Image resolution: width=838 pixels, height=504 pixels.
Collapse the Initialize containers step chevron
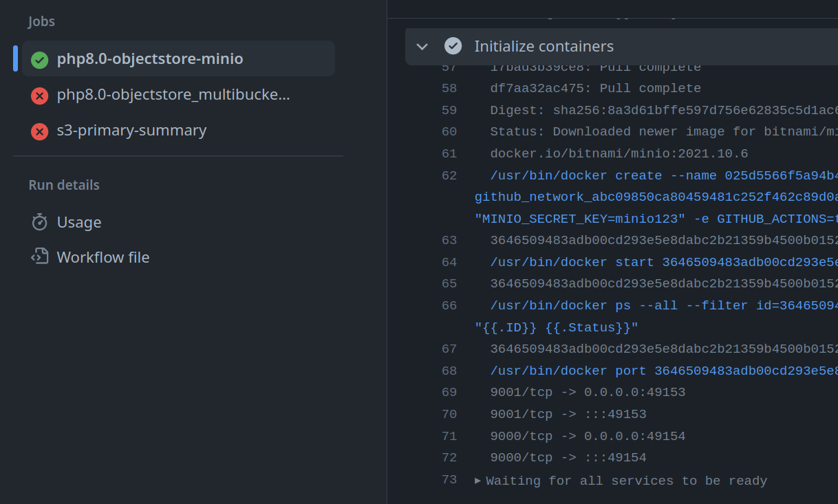pos(422,47)
